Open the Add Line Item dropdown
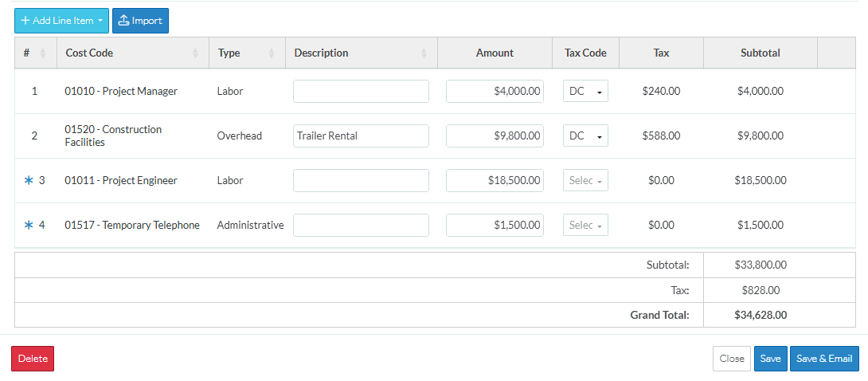Image resolution: width=868 pixels, height=381 pixels. (x=62, y=21)
